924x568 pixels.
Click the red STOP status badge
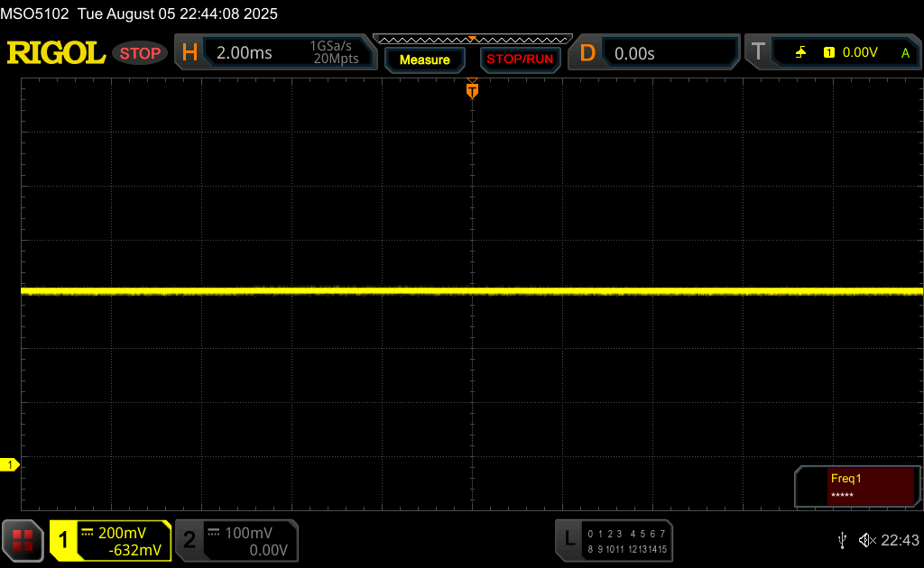pyautogui.click(x=140, y=53)
